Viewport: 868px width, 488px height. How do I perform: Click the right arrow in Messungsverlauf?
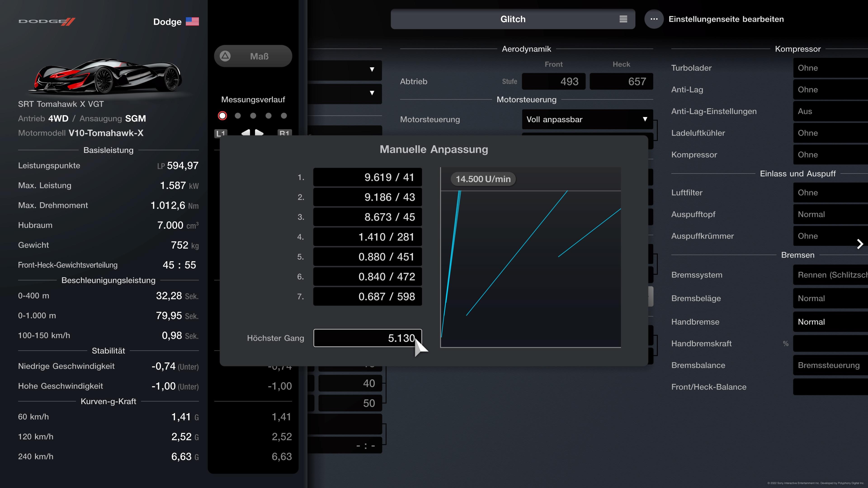(x=259, y=132)
